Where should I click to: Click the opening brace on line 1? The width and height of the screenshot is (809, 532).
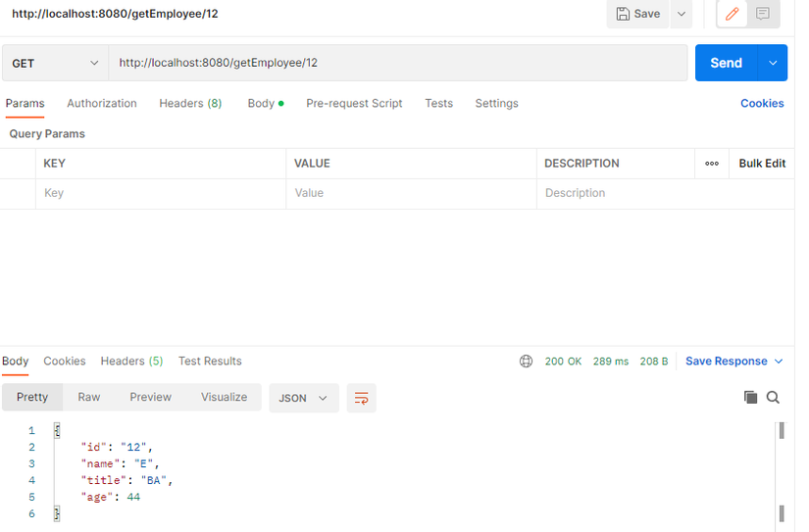tap(57, 430)
